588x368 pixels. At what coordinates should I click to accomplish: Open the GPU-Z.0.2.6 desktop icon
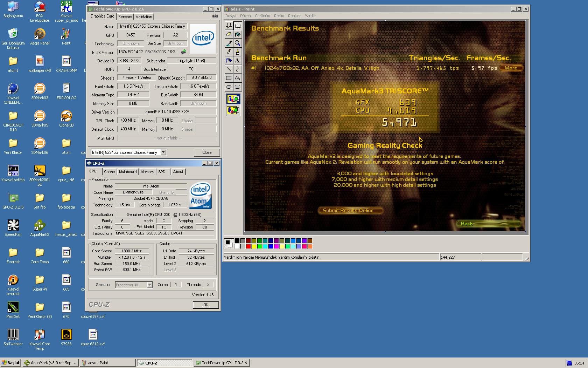click(x=13, y=200)
